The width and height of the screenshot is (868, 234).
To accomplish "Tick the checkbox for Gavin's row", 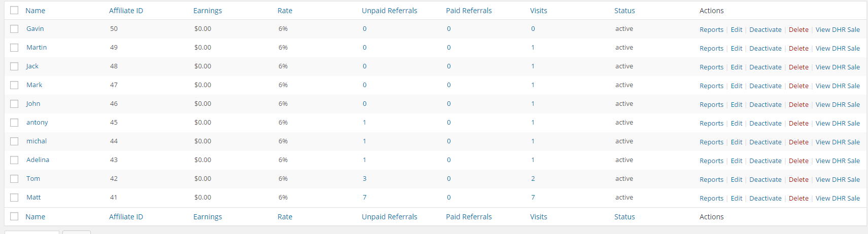I will coord(14,29).
